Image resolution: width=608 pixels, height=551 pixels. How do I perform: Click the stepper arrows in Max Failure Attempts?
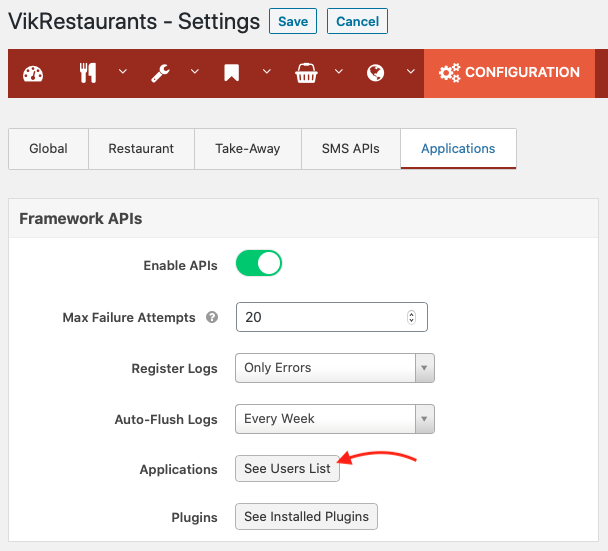411,317
